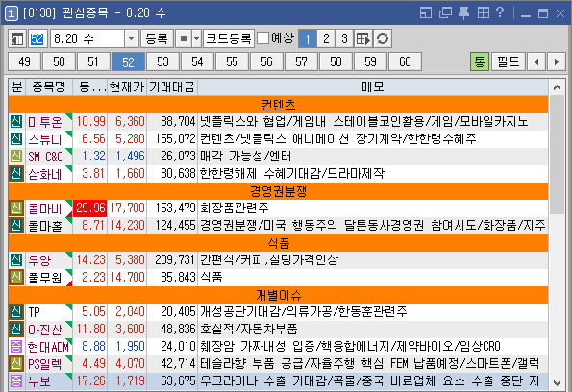The image size is (572, 392).
Task: Click the 메모 column header
Action: 373,86
